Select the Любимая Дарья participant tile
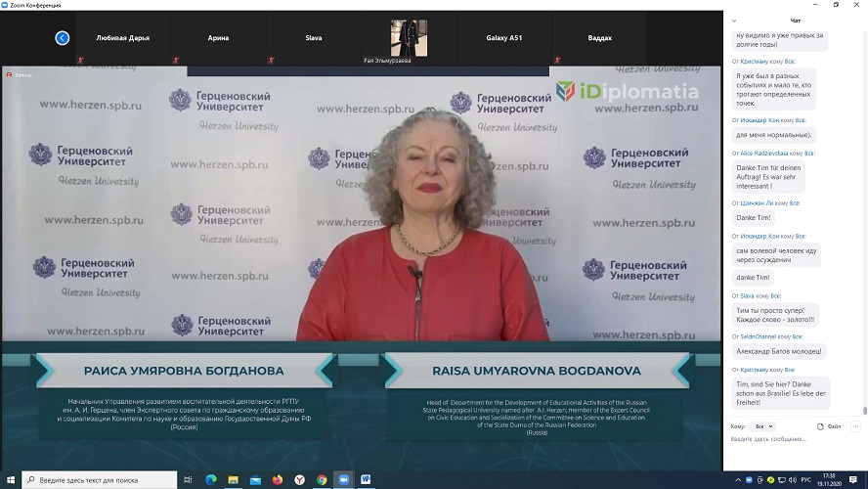The height and width of the screenshot is (489, 868). [124, 38]
